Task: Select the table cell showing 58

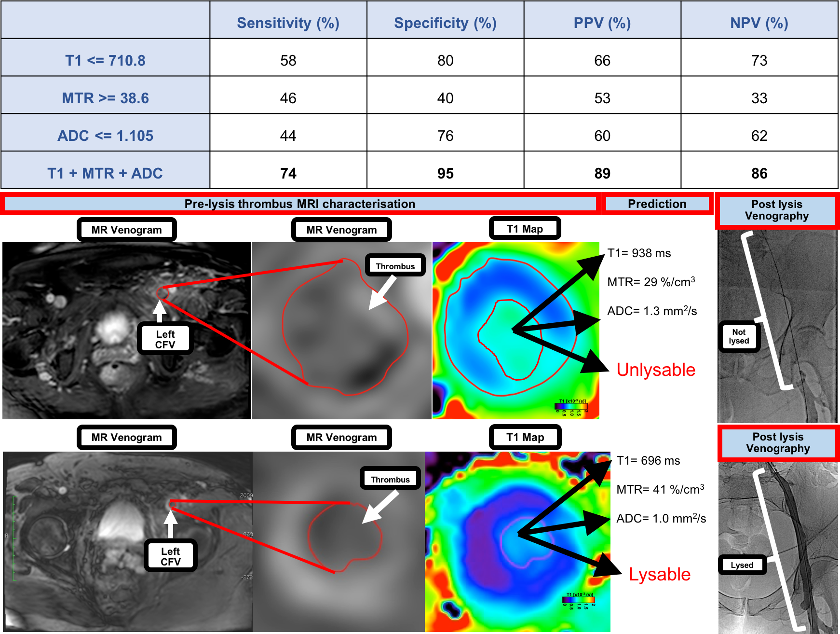Action: [288, 60]
